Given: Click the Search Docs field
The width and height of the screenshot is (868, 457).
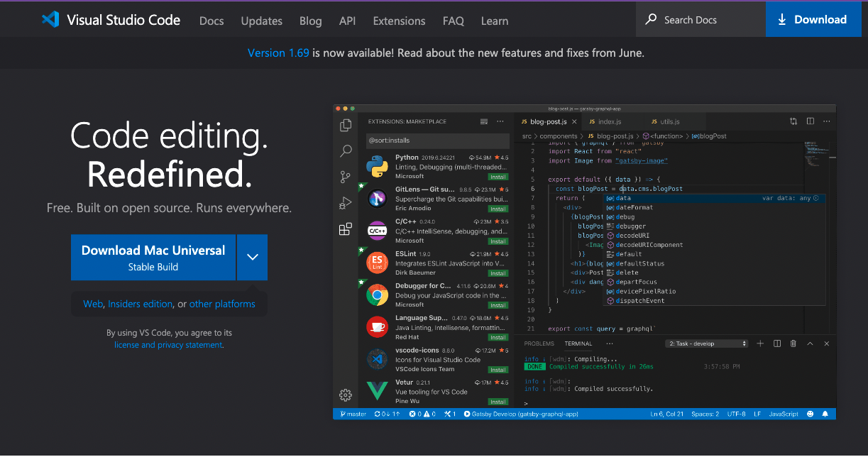Looking at the screenshot, I should pyautogui.click(x=701, y=19).
